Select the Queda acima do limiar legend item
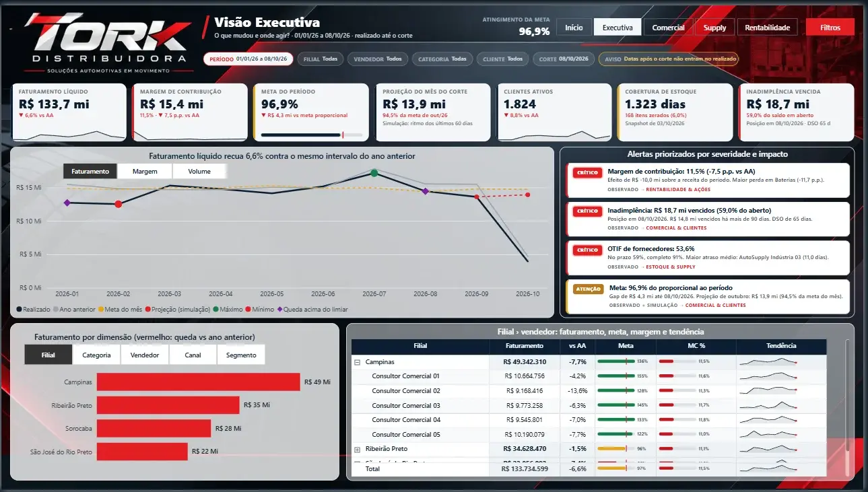Screen dimensions: 868x492 coord(311,310)
